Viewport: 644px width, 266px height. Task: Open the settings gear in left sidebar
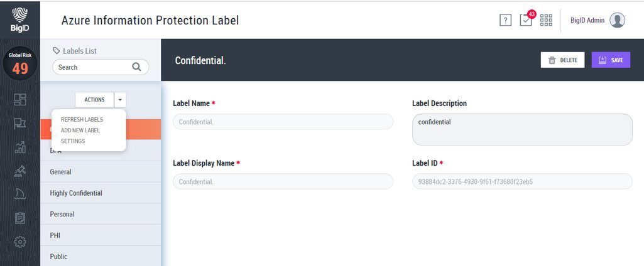click(x=20, y=242)
